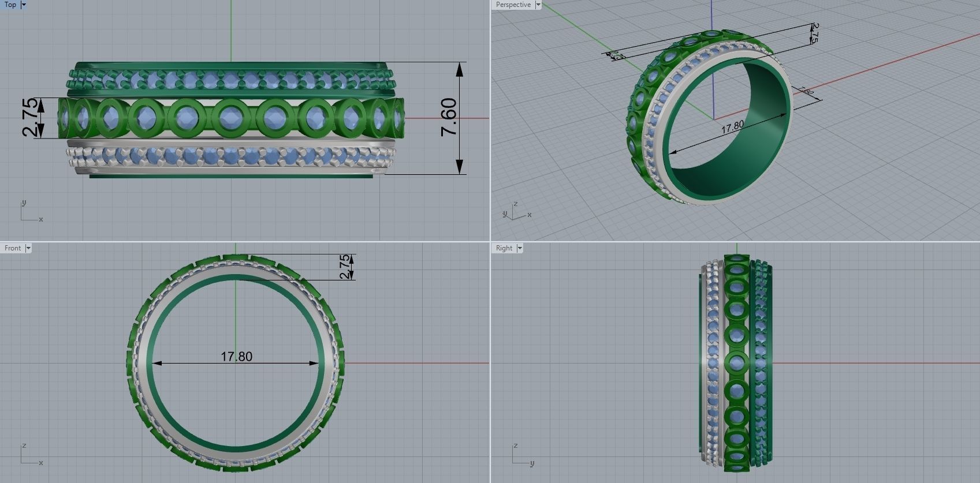The image size is (980, 483).
Task: Click the axis icon in Top viewport
Action: pos(31,211)
